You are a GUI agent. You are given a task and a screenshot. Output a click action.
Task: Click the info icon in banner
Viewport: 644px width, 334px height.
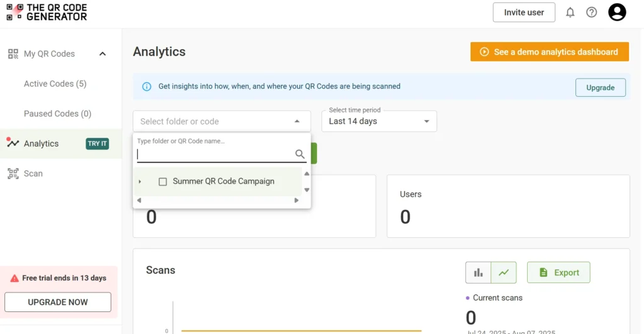(x=147, y=87)
